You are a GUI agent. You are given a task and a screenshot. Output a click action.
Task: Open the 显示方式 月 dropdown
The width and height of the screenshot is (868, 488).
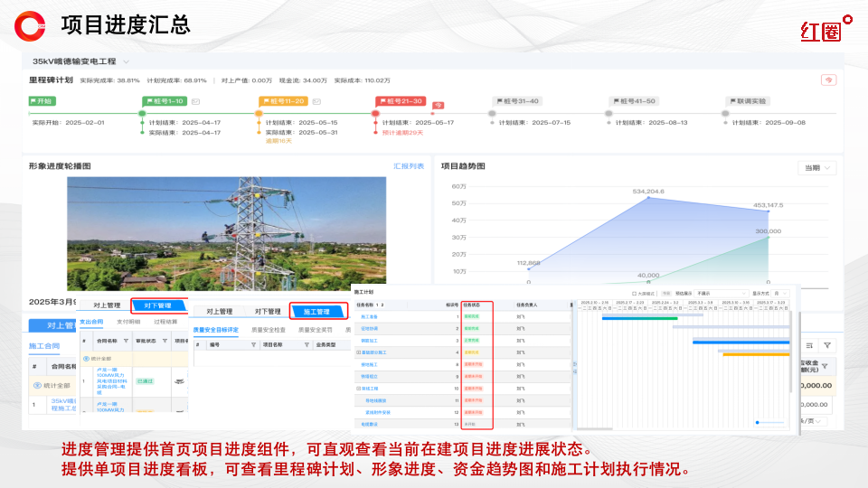coord(780,293)
